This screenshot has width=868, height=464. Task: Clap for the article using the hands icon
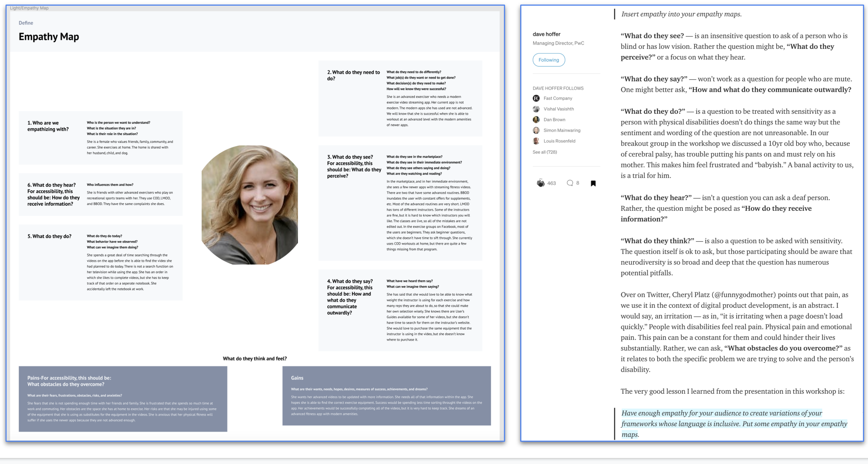tap(541, 183)
